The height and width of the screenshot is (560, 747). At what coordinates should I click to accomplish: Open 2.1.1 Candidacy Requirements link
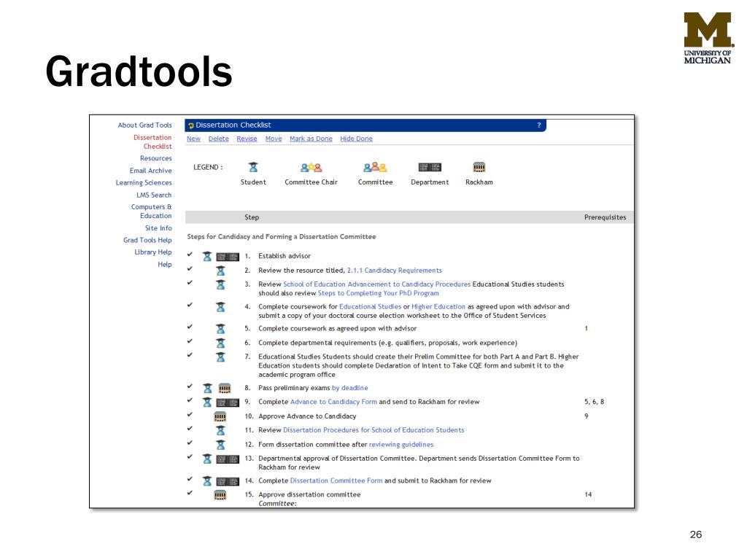[x=395, y=271]
